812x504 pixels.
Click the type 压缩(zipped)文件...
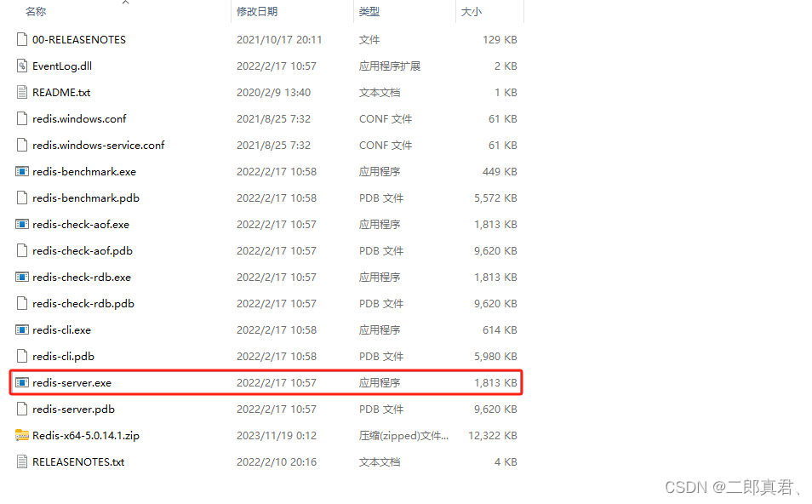pyautogui.click(x=403, y=436)
